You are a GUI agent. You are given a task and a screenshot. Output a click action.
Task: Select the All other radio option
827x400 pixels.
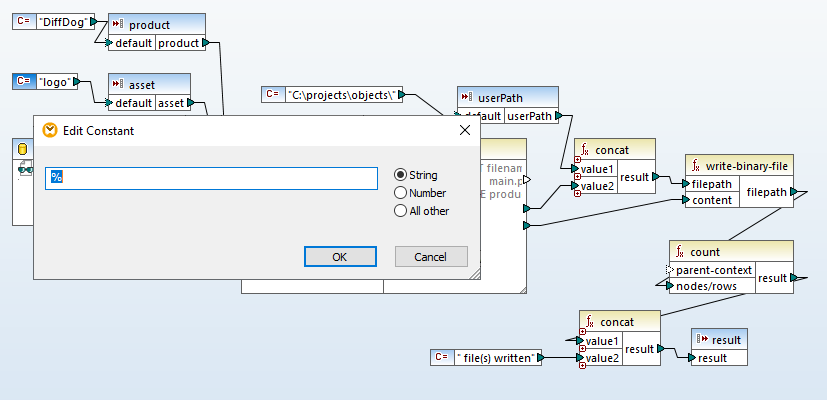pyautogui.click(x=401, y=211)
